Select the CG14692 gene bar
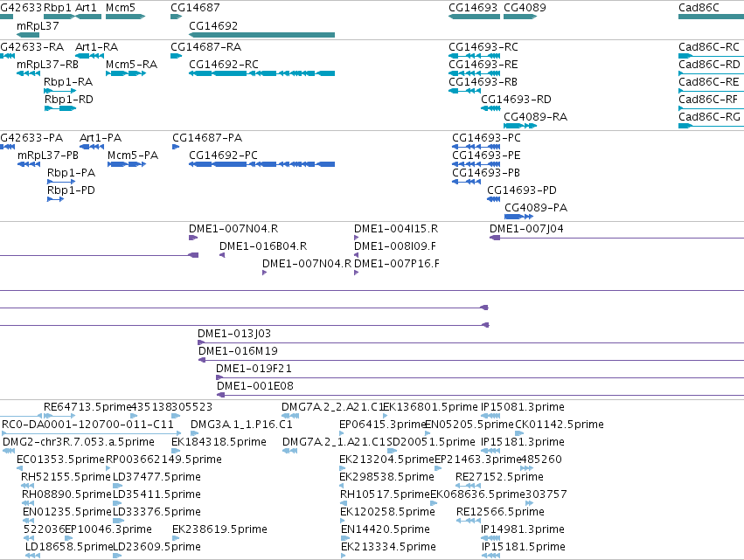This screenshot has width=744, height=560. click(262, 35)
